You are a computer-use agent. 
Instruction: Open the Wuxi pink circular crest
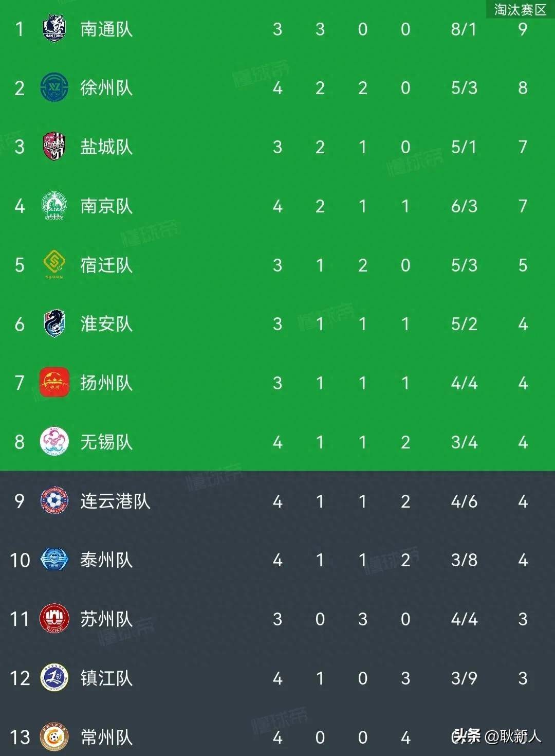coord(54,442)
